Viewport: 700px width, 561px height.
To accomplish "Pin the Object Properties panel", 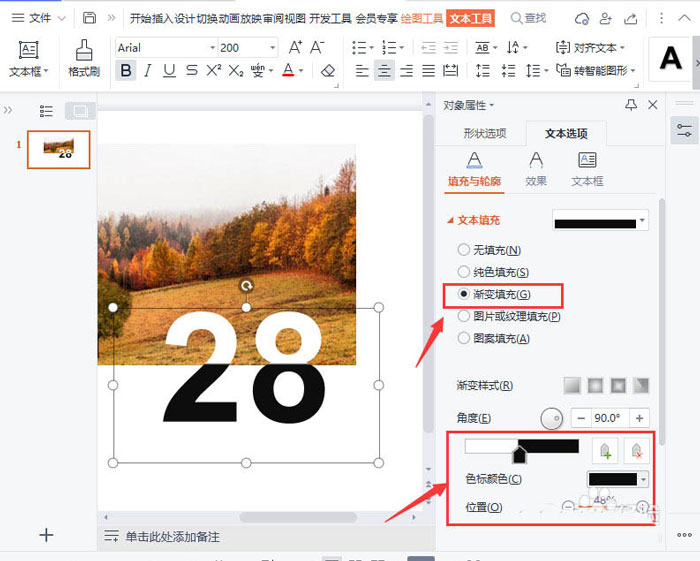I will 630,105.
